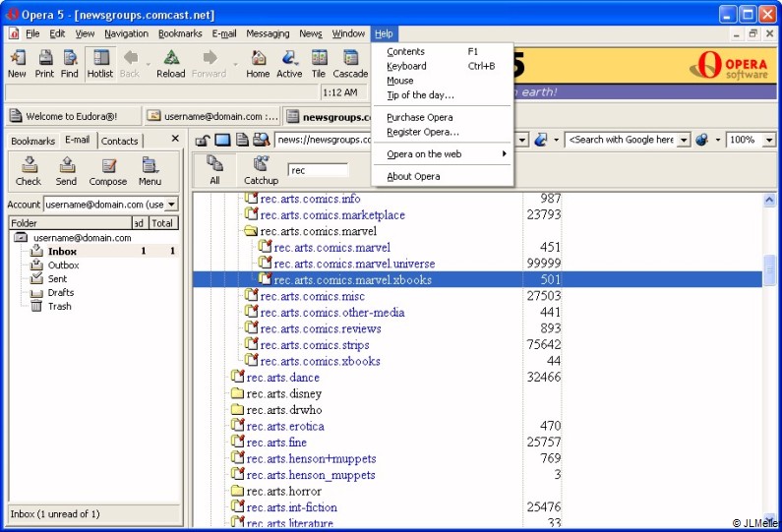This screenshot has height=532, width=782.
Task: Open the 100% zoom dropdown
Action: click(769, 140)
